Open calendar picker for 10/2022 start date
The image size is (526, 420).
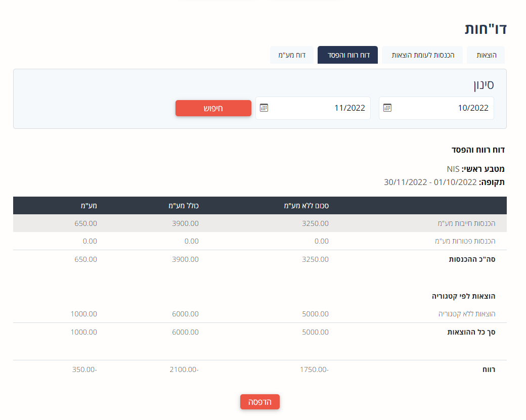tap(387, 108)
